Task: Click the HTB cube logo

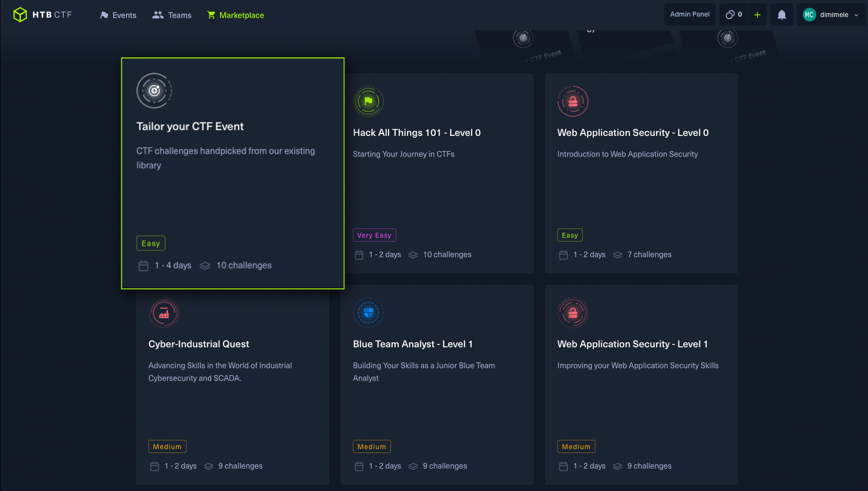Action: [20, 14]
